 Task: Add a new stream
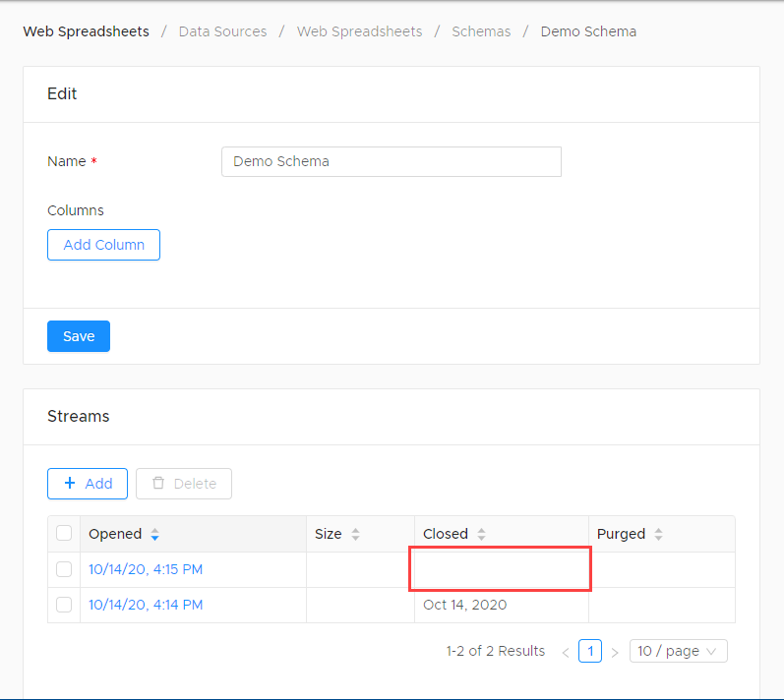[88, 484]
